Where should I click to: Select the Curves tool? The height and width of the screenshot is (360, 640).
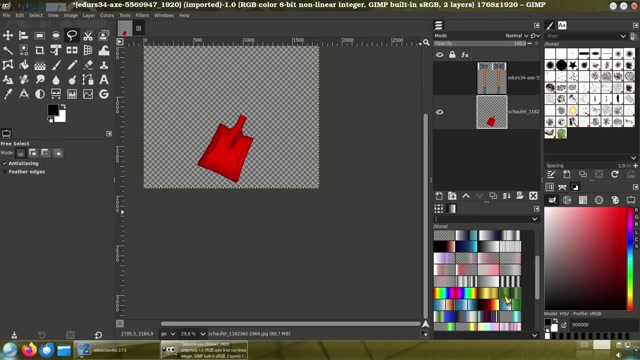pos(88,94)
